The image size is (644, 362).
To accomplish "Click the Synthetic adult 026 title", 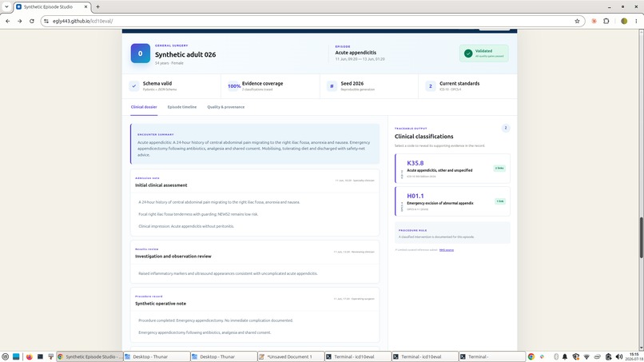I will pos(185,54).
